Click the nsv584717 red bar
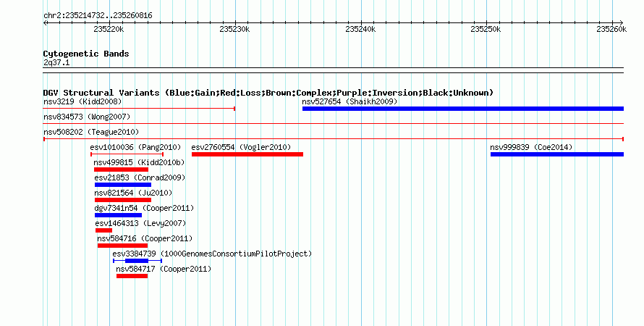Image resolution: width=644 pixels, height=326 pixels. point(132,276)
